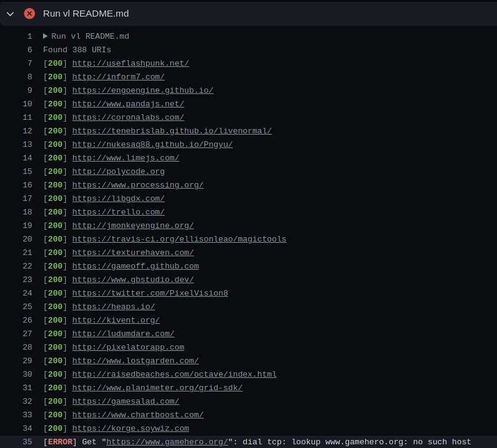Open the useflashpunk.net link

(x=130, y=63)
